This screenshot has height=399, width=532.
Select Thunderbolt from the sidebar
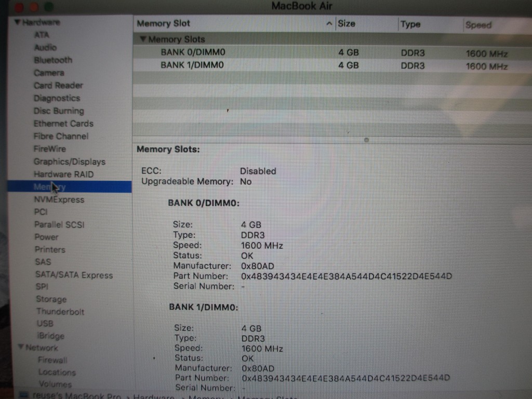tap(60, 312)
